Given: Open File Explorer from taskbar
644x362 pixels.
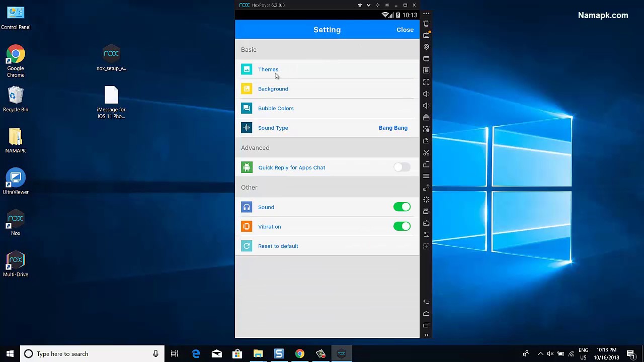Looking at the screenshot, I should pos(258,354).
